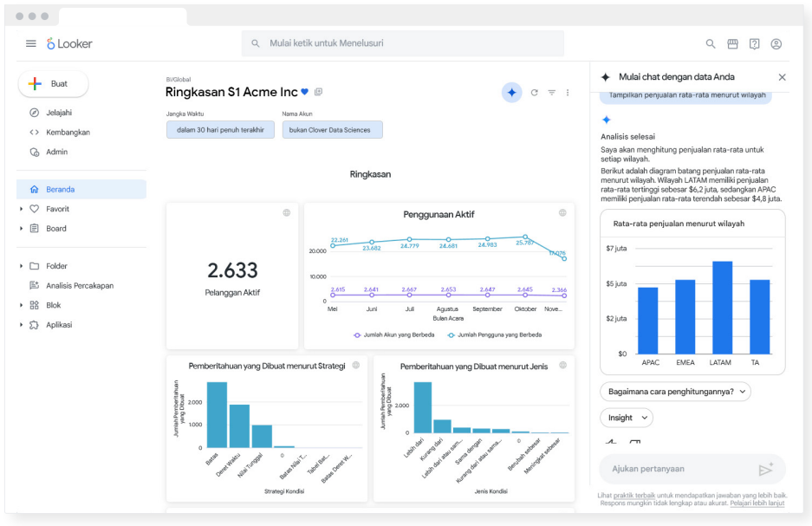This screenshot has width=812, height=526.
Task: Expand Bagaimana cara penghitungannya dropdown
Action: point(675,392)
